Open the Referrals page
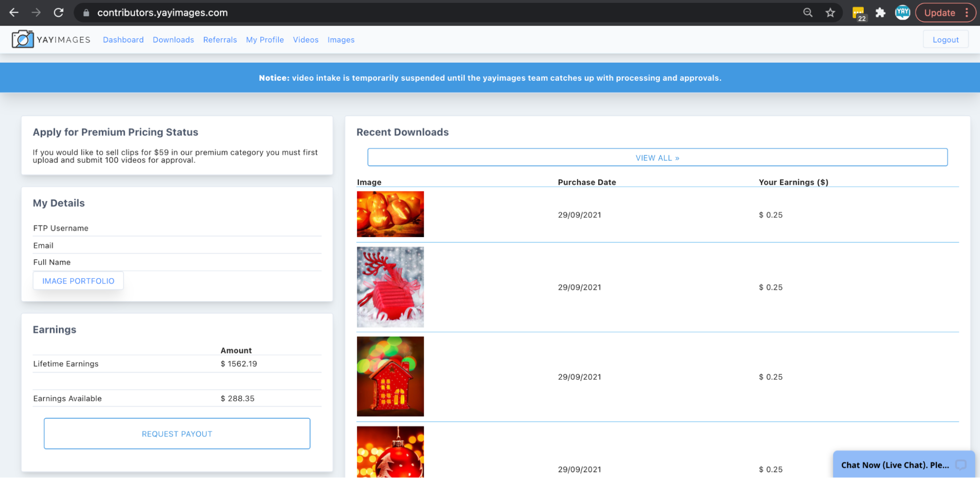Viewport: 980px width, 478px height. click(220, 40)
